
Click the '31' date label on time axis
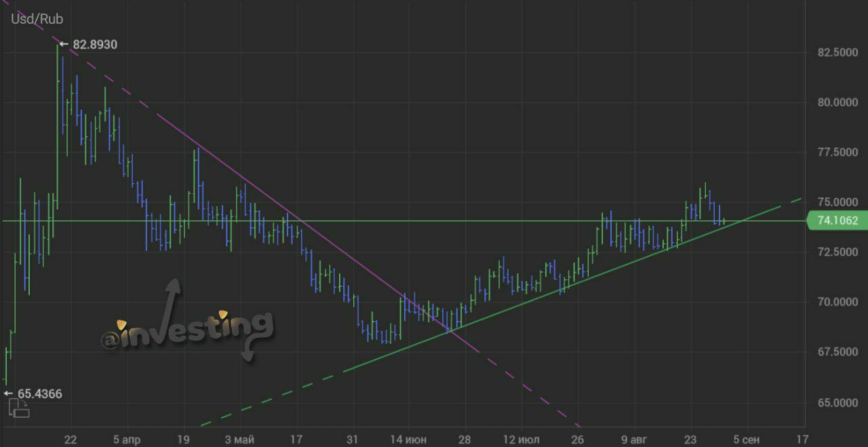coord(352,440)
